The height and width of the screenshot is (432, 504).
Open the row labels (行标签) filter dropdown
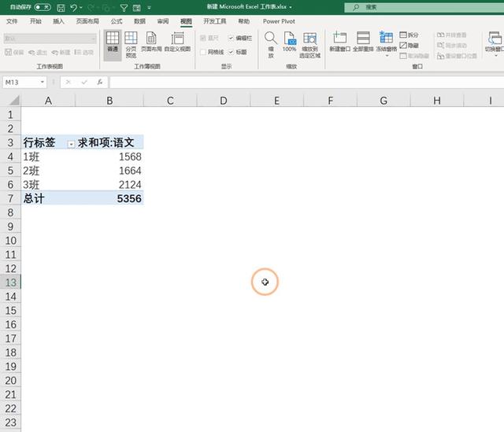[71, 144]
